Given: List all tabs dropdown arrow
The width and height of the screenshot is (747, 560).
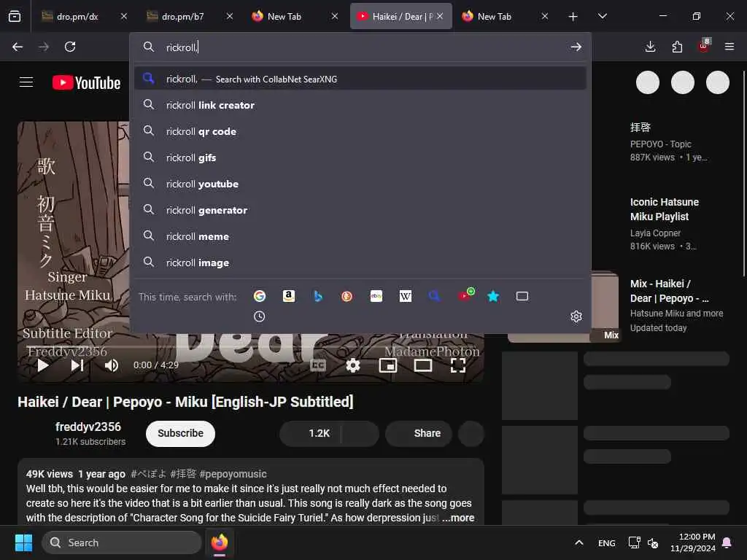Looking at the screenshot, I should click(602, 16).
